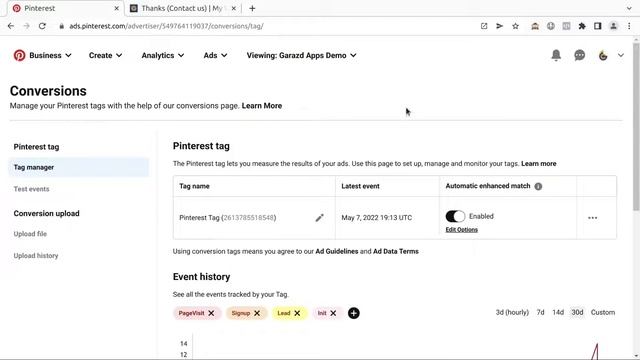Open Learn More link under Conversions
This screenshot has height=360, width=640.
[262, 106]
